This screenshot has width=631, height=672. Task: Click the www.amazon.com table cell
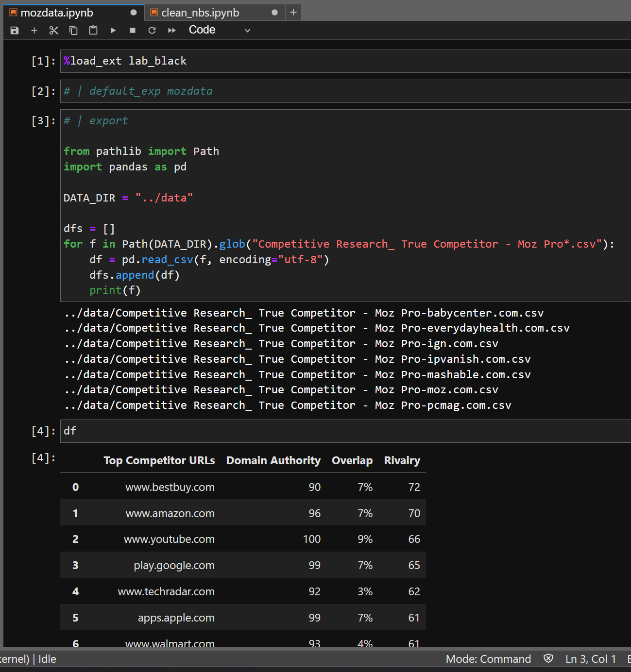(170, 514)
